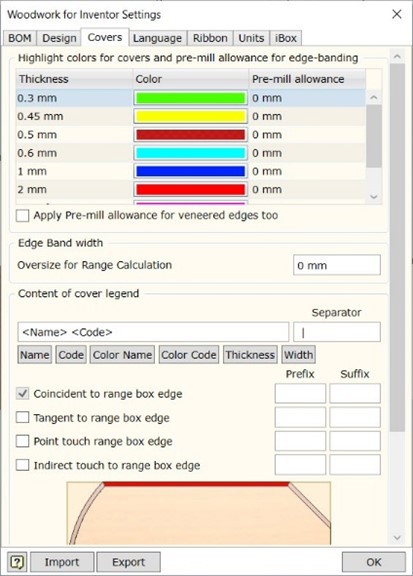This screenshot has width=413, height=576.
Task: Select the 1 mm thickness cell
Action: tap(74, 171)
